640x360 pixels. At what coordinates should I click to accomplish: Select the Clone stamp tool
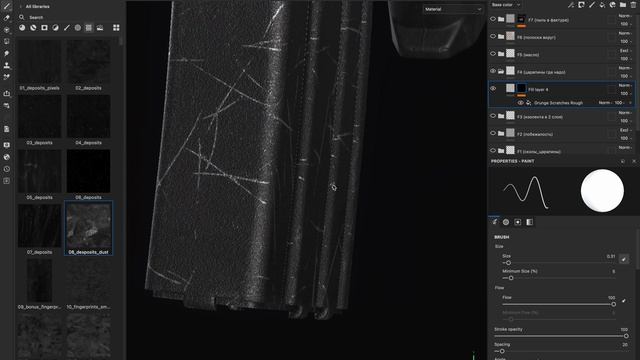pyautogui.click(x=7, y=65)
